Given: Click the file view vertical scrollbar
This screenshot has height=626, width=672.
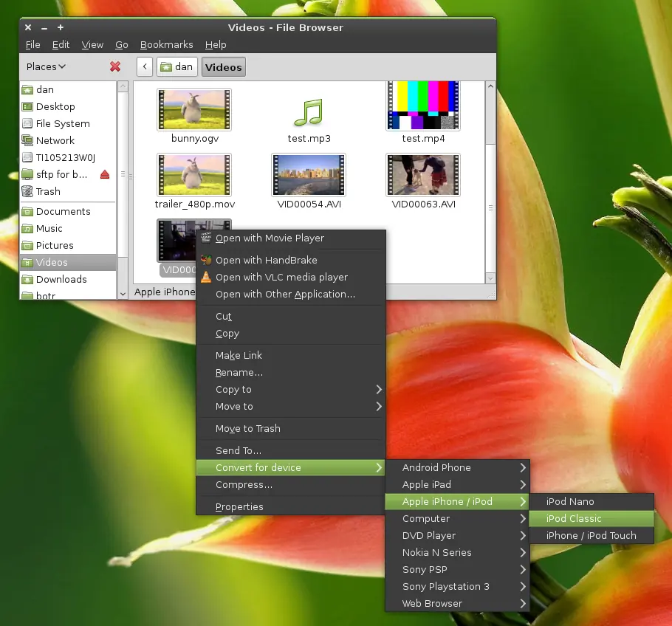Looking at the screenshot, I should pyautogui.click(x=490, y=182).
